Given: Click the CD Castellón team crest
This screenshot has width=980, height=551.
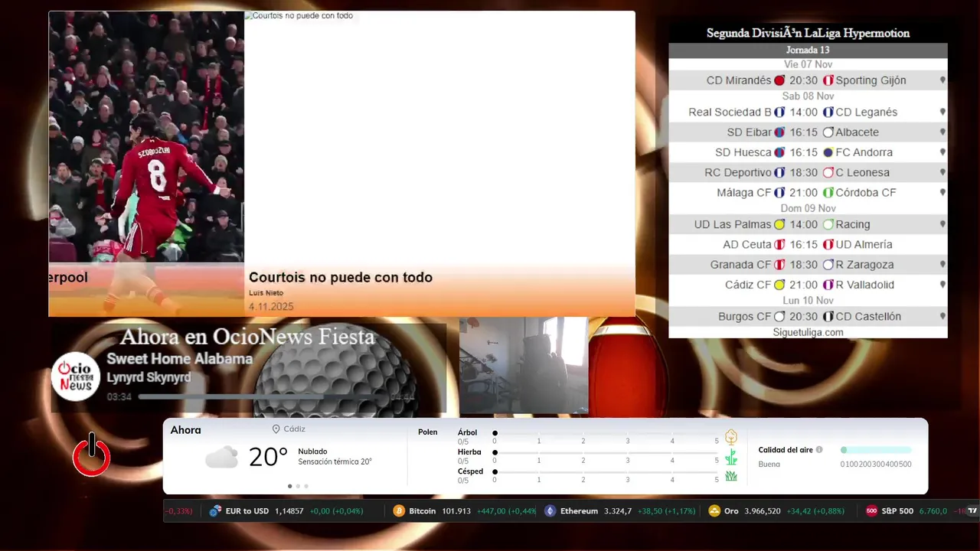Looking at the screenshot, I should [828, 317].
